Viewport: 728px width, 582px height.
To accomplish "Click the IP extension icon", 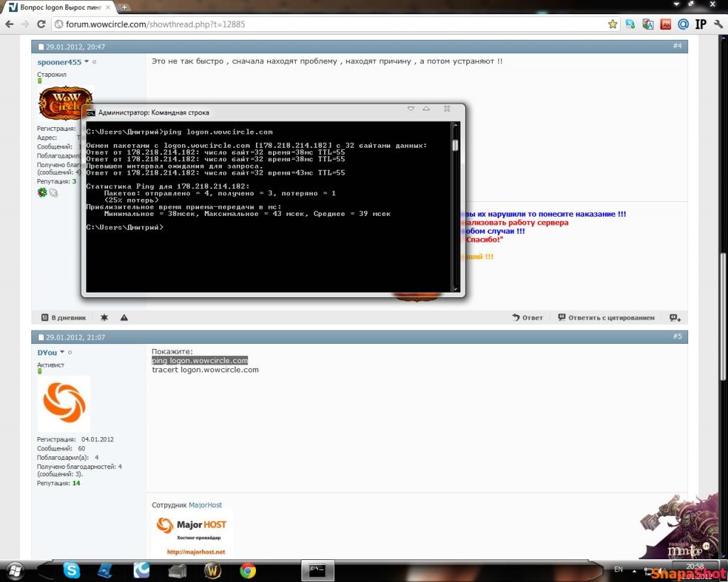I will (700, 24).
